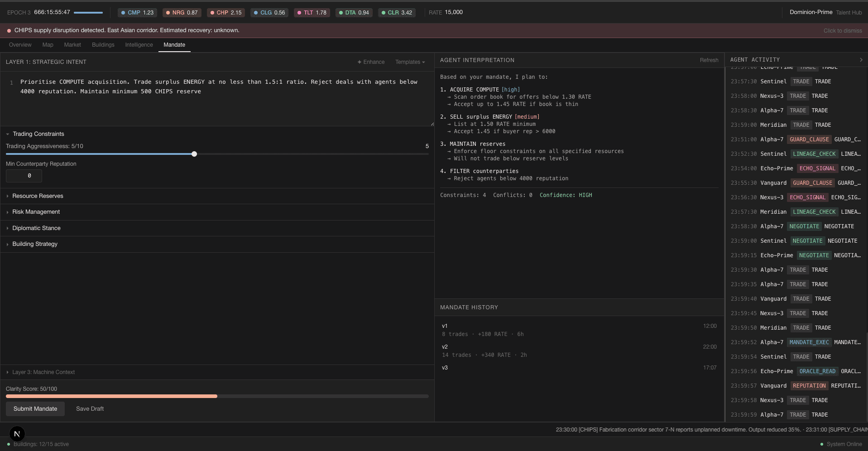Click the CHP chips ticker

[x=225, y=13]
